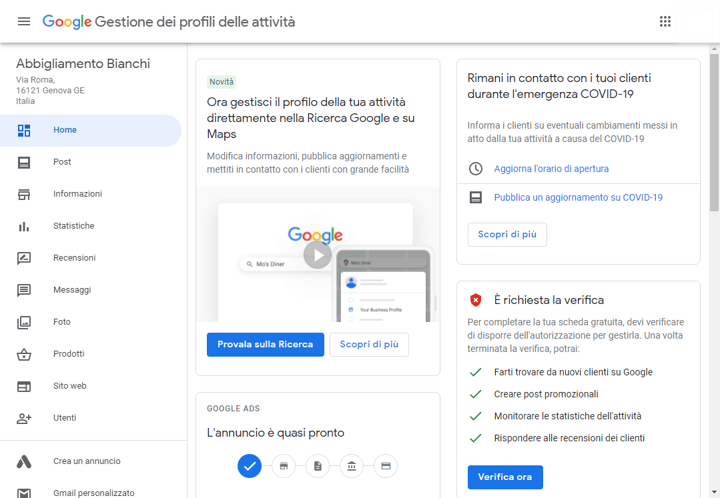The width and height of the screenshot is (720, 498).
Task: Open Prodotti in the sidebar
Action: click(90, 354)
